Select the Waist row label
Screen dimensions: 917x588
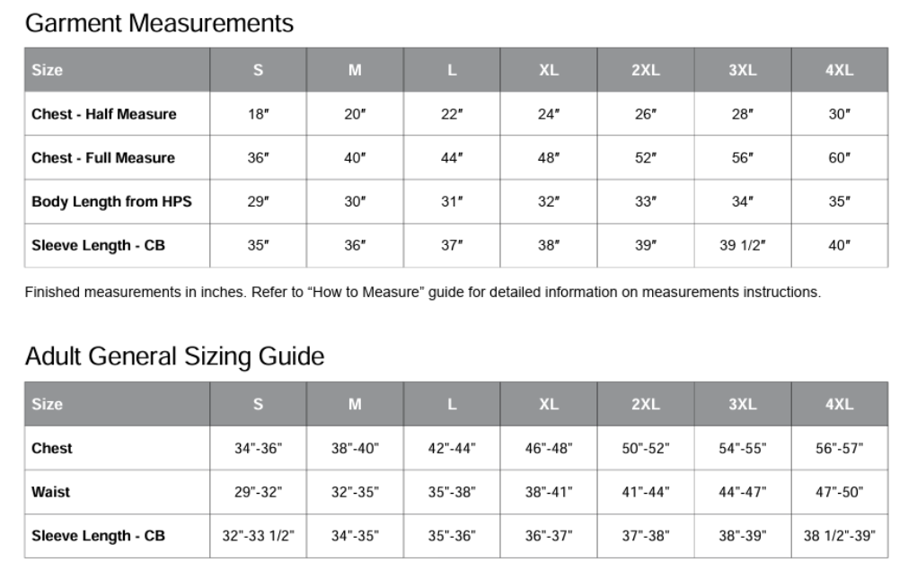(51, 492)
